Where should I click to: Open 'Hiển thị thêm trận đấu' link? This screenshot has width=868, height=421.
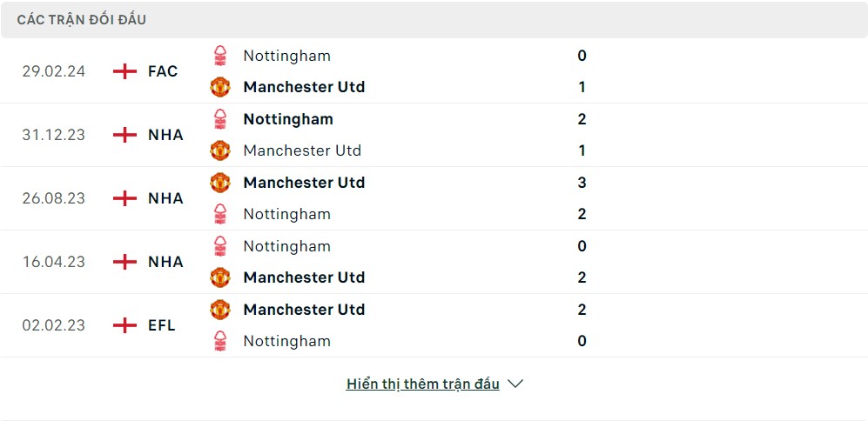click(423, 384)
